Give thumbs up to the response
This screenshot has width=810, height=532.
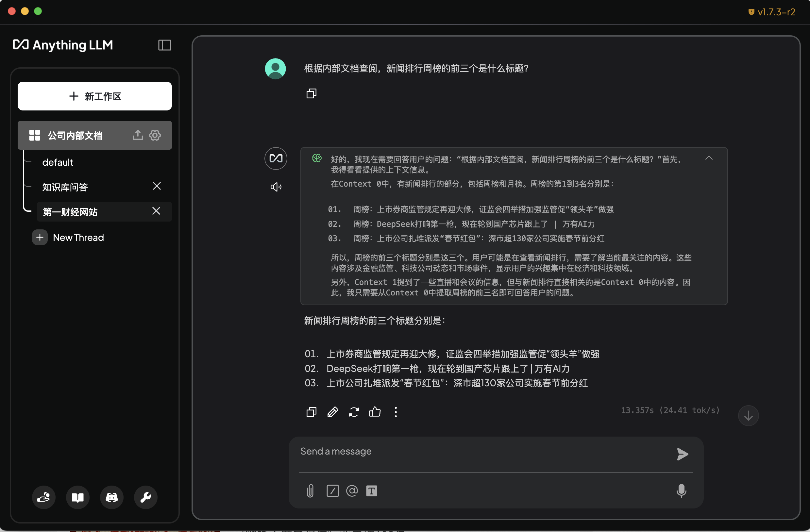click(x=375, y=412)
